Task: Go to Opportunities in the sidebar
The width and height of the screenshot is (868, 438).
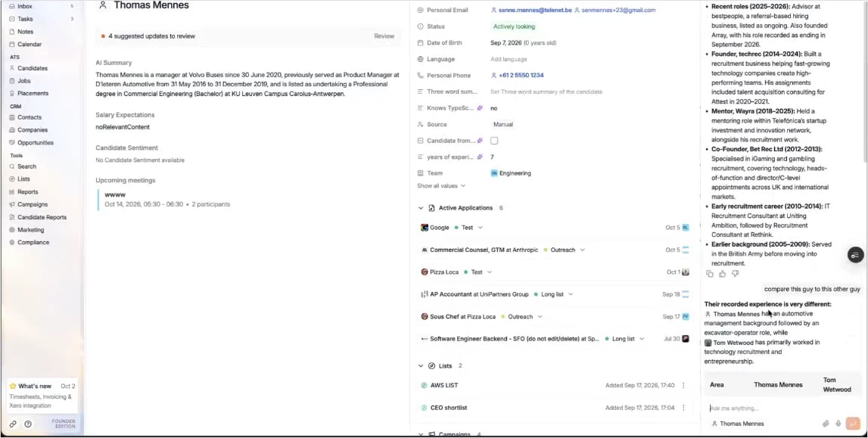Action: click(36, 143)
